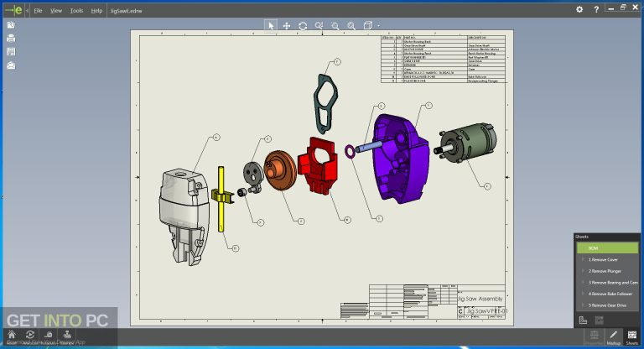Select the arrow Select tool

coord(271,26)
